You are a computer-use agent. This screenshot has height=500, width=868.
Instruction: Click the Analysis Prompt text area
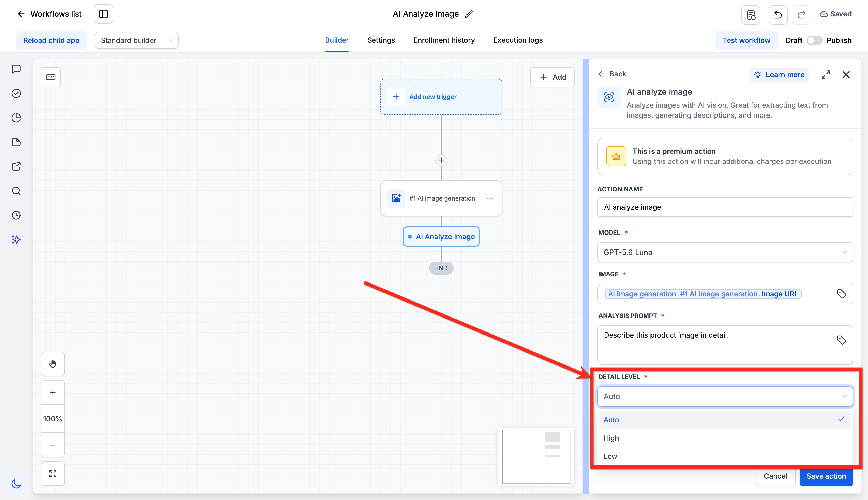coord(725,345)
